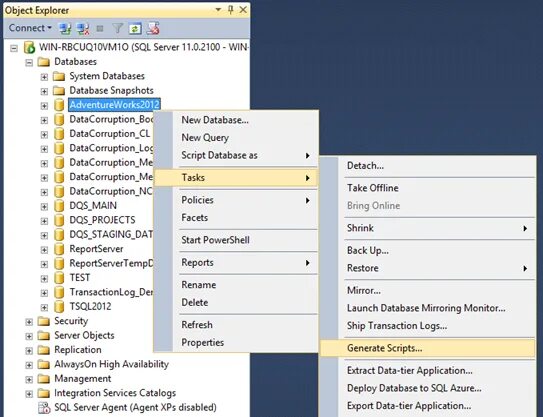Open the Reports submenu
Screen dimensions: 543x417
(236, 262)
